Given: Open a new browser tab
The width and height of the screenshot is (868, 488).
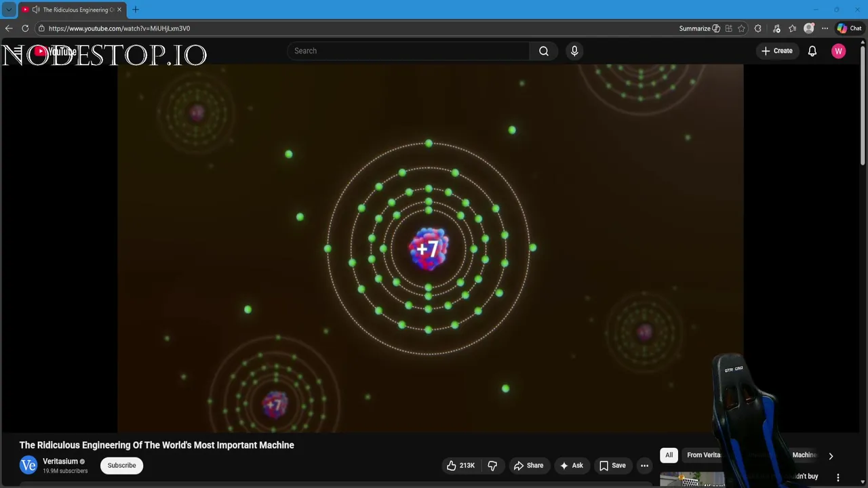Looking at the screenshot, I should coord(136,9).
